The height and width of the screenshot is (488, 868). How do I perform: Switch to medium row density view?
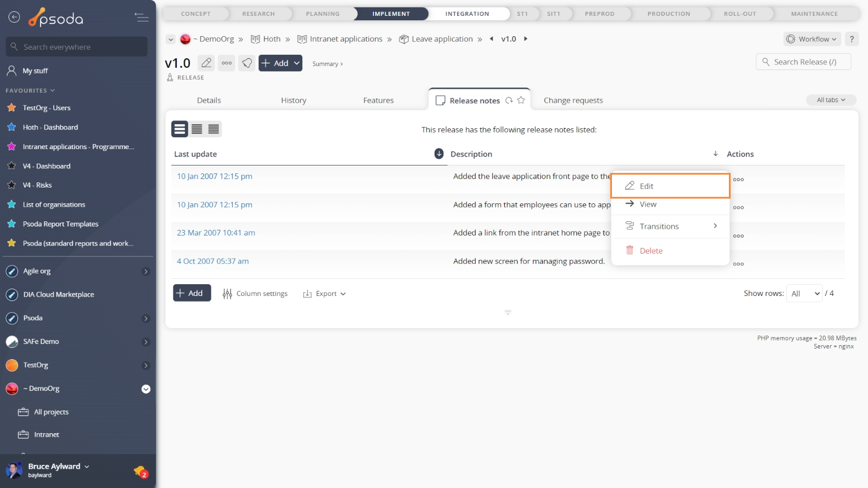(x=197, y=129)
